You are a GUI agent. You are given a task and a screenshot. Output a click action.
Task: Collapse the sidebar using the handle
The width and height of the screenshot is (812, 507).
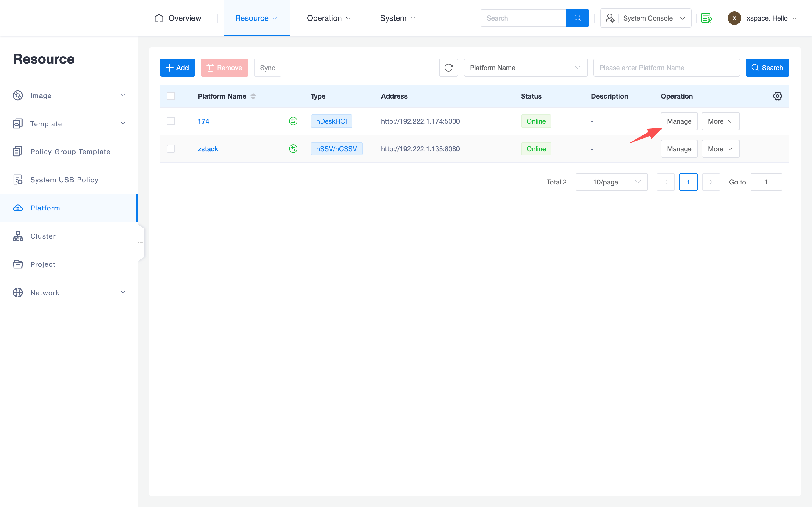[141, 243]
